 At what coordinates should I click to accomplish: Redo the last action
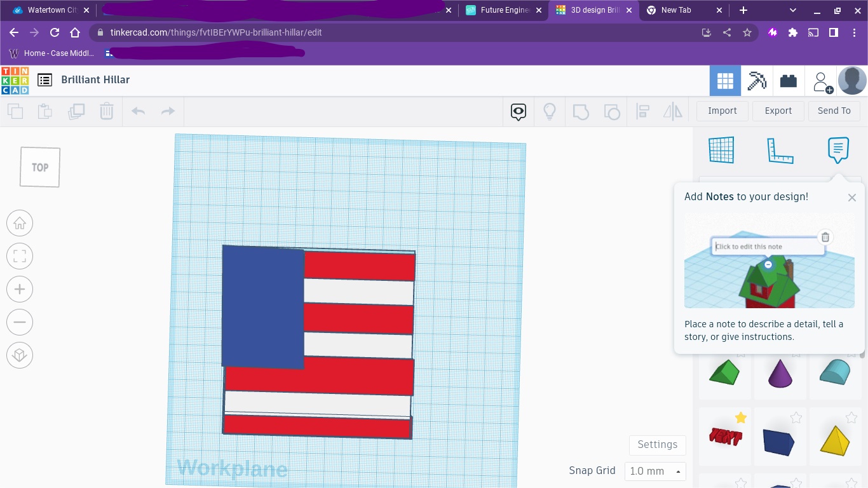point(168,111)
